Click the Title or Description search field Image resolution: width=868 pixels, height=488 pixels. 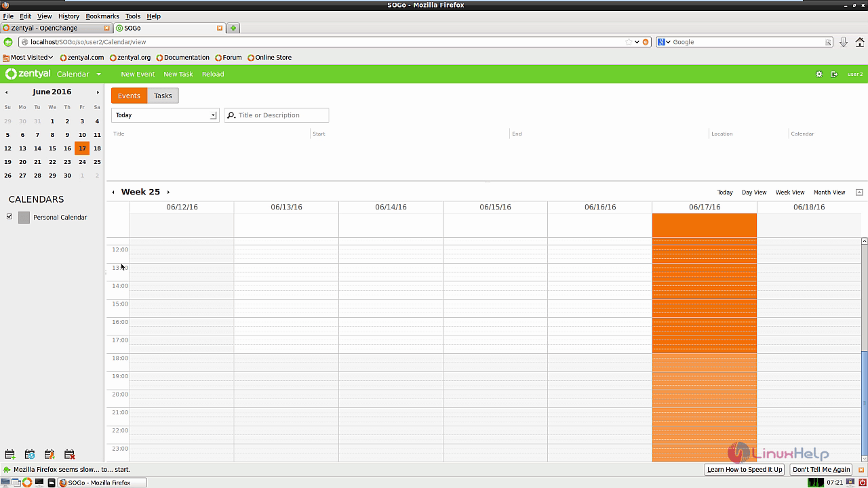(x=277, y=115)
